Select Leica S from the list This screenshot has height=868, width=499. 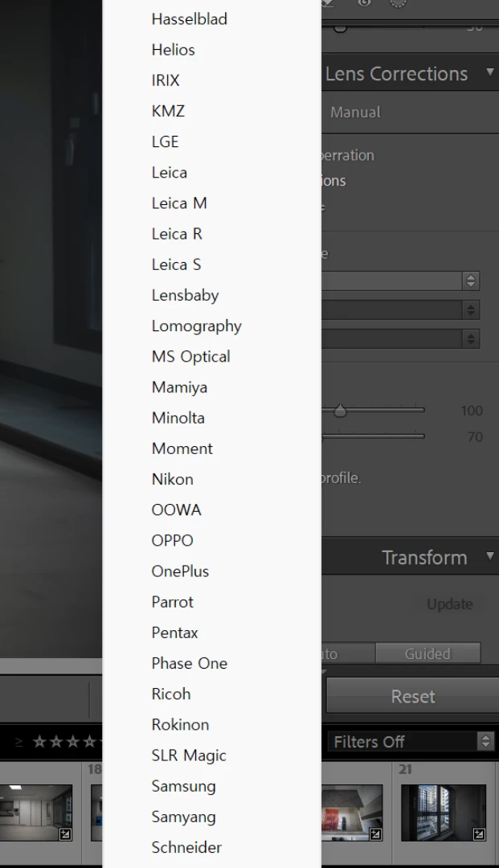coord(177,264)
